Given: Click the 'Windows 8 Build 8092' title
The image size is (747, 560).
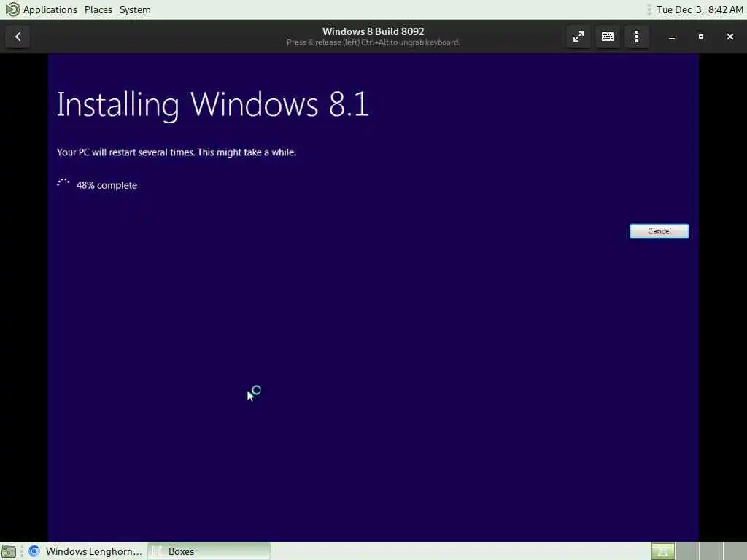Looking at the screenshot, I should 373,31.
